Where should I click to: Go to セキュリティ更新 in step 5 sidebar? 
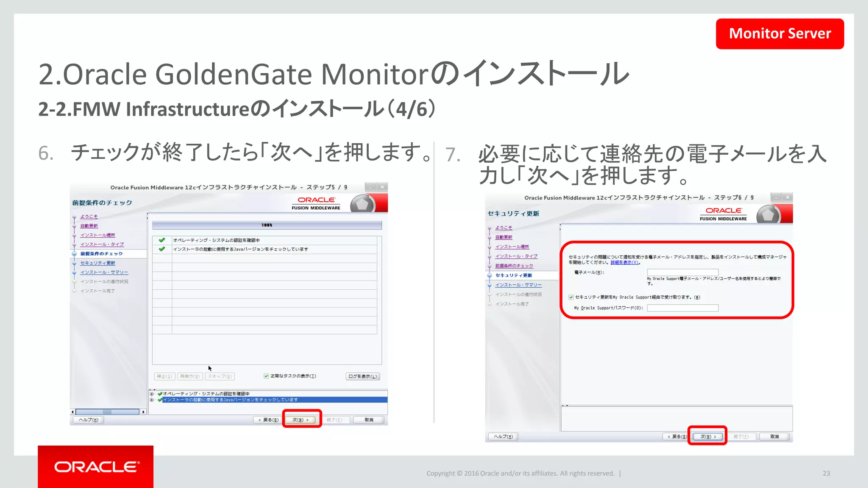tap(97, 263)
